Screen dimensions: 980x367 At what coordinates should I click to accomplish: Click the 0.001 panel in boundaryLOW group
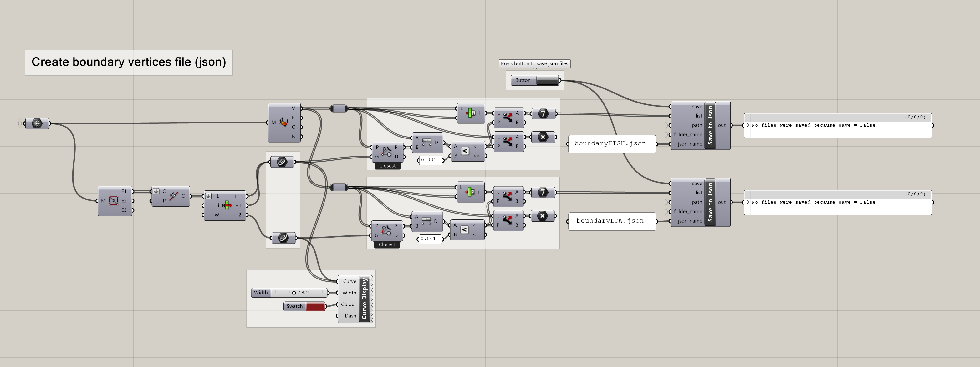[x=430, y=239]
